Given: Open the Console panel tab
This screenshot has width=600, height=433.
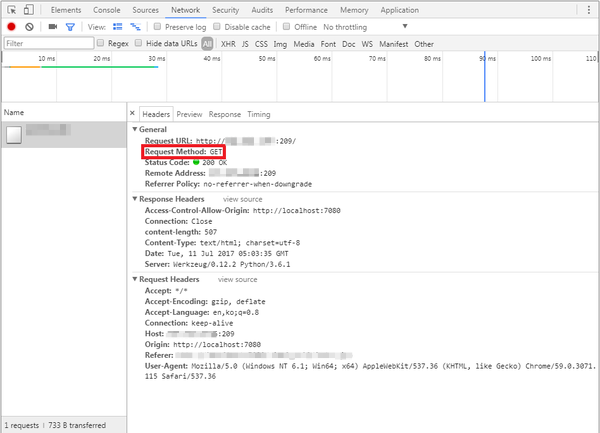Looking at the screenshot, I should tap(106, 9).
